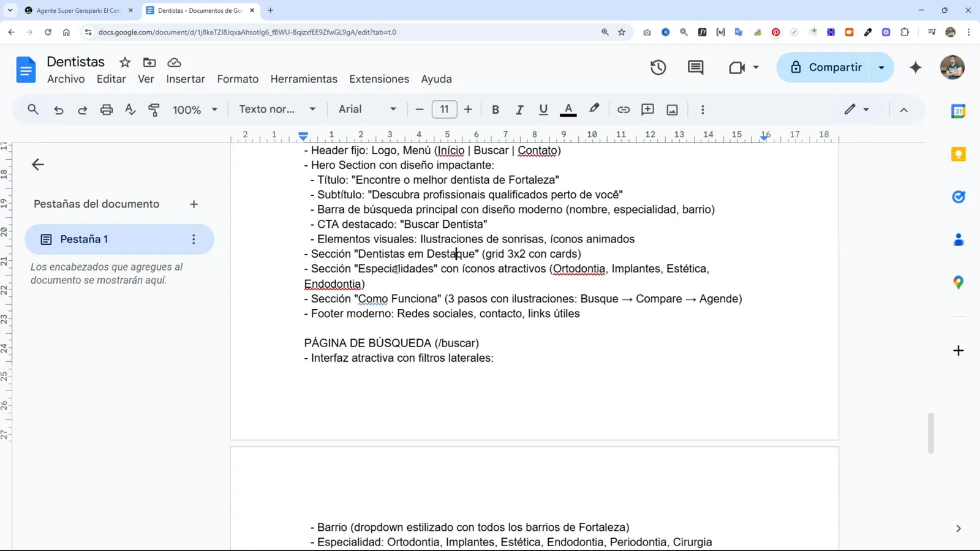Select the highlight color tool
This screenshot has width=980, height=551.
coord(593,109)
